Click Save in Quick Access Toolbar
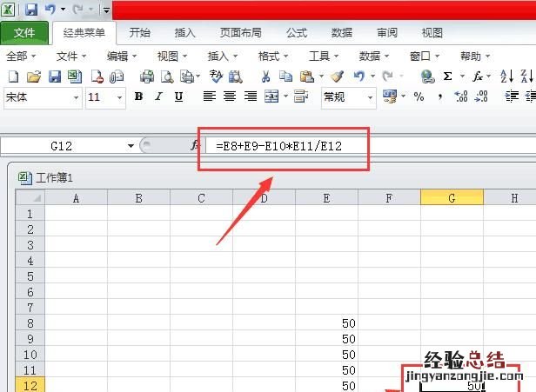Screen dimensions: 536x392 pyautogui.click(x=31, y=10)
